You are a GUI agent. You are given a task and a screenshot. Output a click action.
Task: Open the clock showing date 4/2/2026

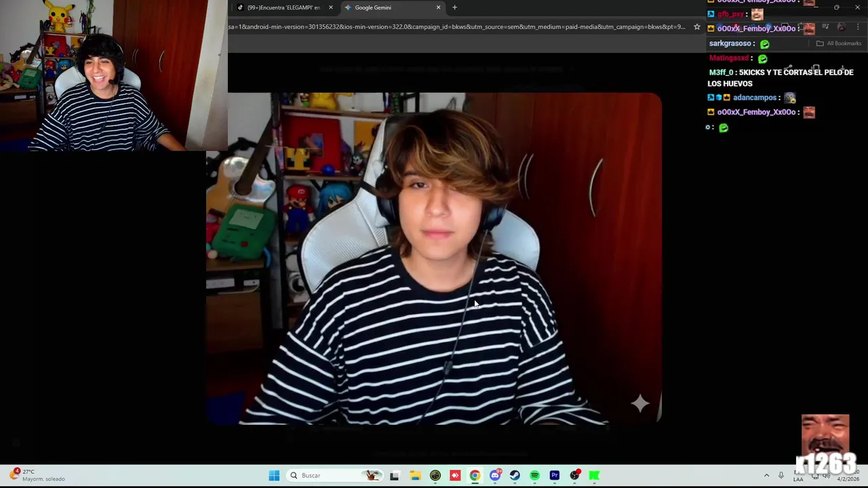point(848,475)
